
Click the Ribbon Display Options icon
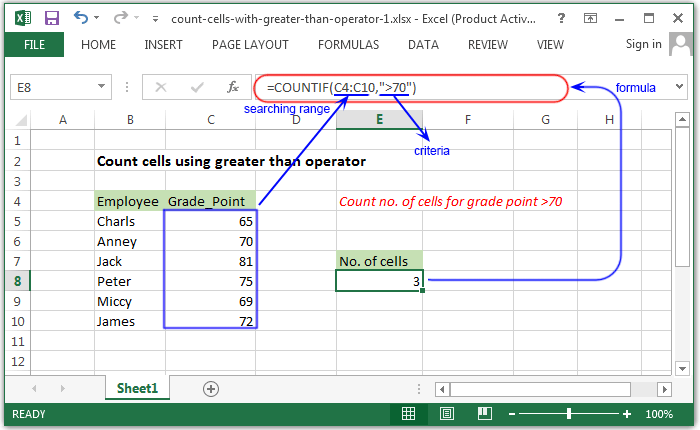[590, 18]
